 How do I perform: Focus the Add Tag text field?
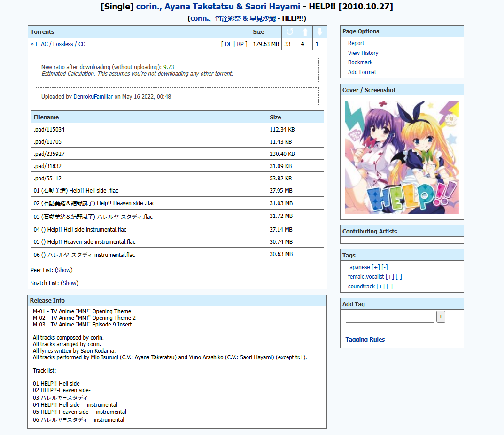coord(390,317)
